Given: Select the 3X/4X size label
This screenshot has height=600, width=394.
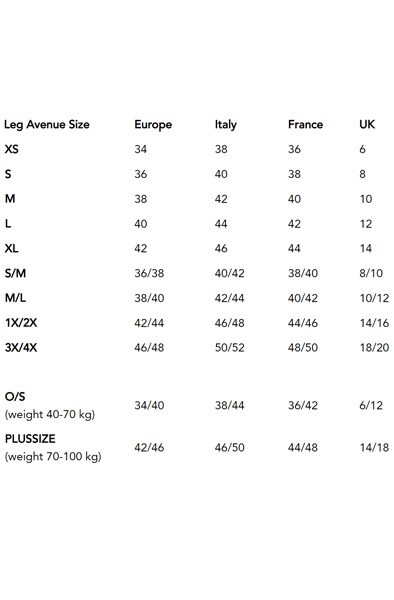Looking at the screenshot, I should coord(21,347).
